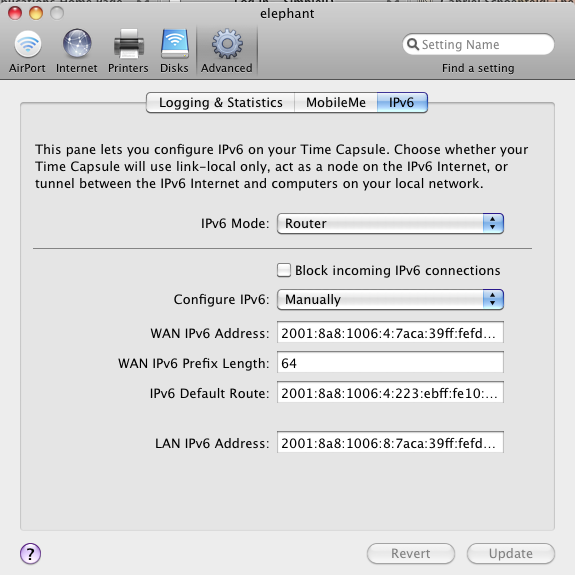Click the IPv6 pane description paragraph
This screenshot has height=575, width=575.
tap(282, 166)
